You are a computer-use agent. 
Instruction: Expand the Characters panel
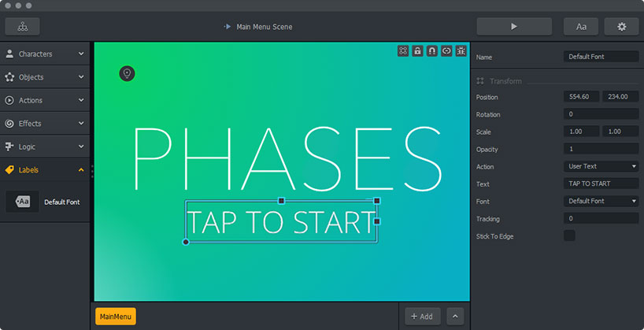[45, 54]
